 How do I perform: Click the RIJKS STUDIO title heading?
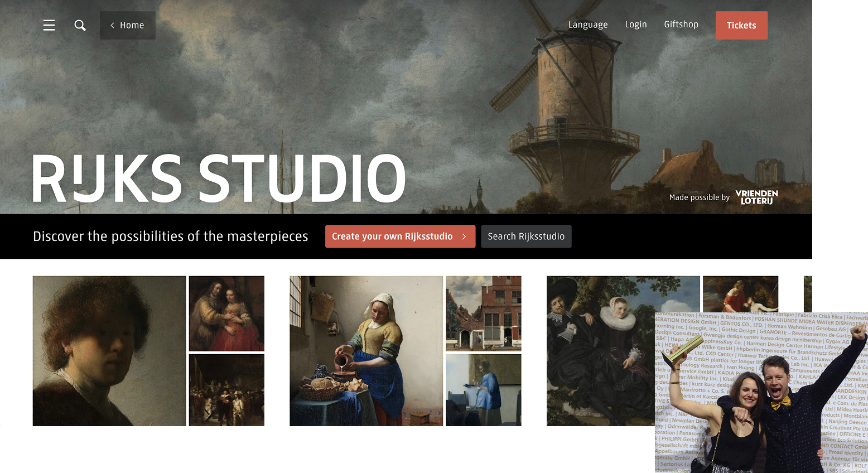click(219, 178)
